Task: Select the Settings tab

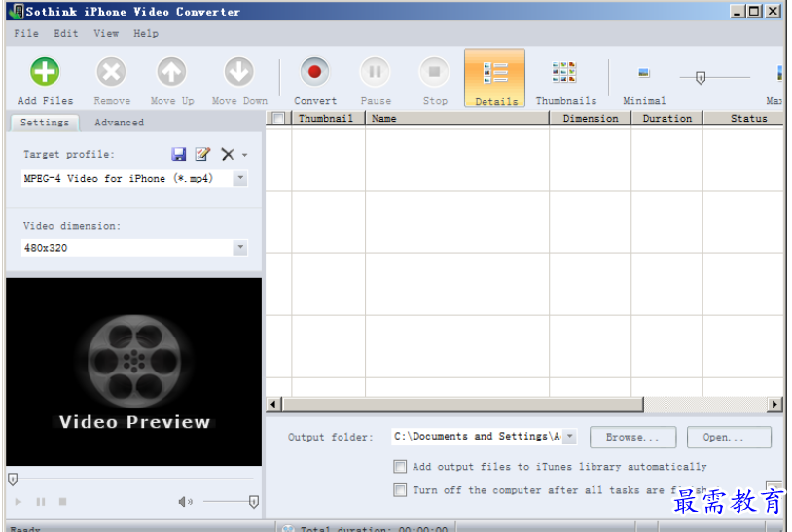Action: point(45,123)
